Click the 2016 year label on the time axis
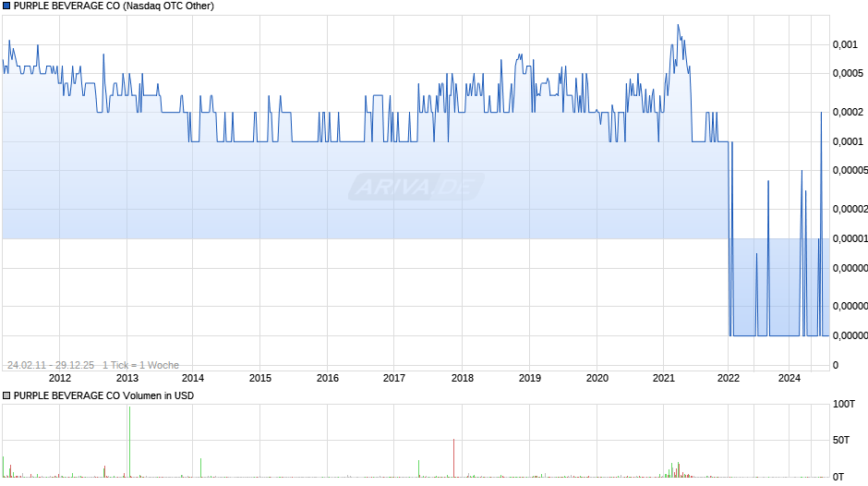Image resolution: width=868 pixels, height=486 pixels. [x=328, y=378]
